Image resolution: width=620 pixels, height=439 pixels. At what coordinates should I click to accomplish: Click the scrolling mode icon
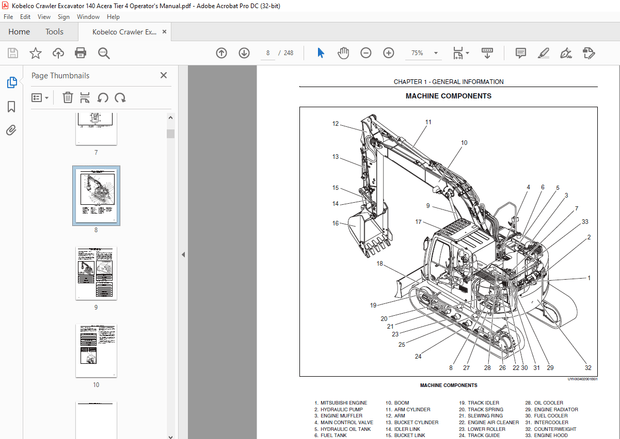(x=487, y=53)
